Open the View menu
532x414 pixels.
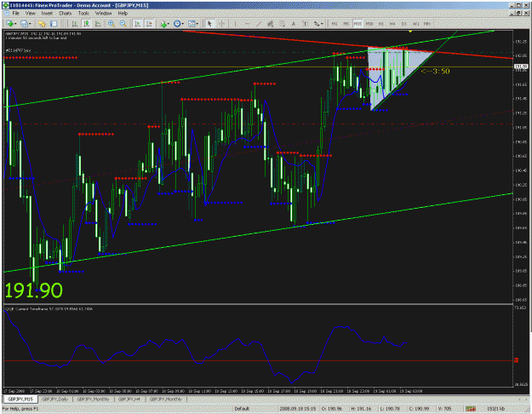[31, 14]
